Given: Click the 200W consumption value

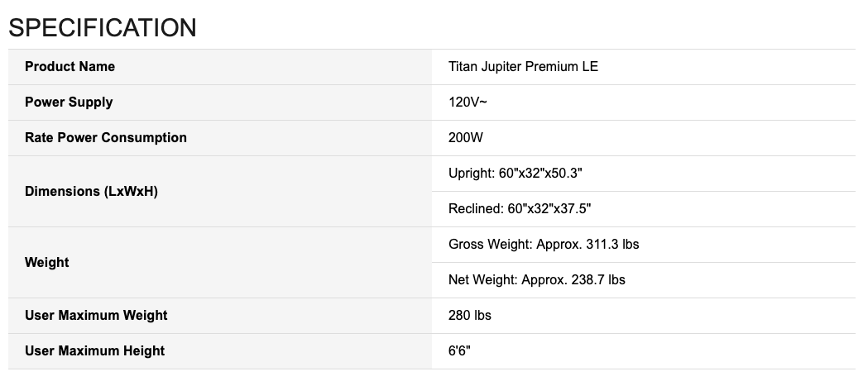Looking at the screenshot, I should coord(465,138).
